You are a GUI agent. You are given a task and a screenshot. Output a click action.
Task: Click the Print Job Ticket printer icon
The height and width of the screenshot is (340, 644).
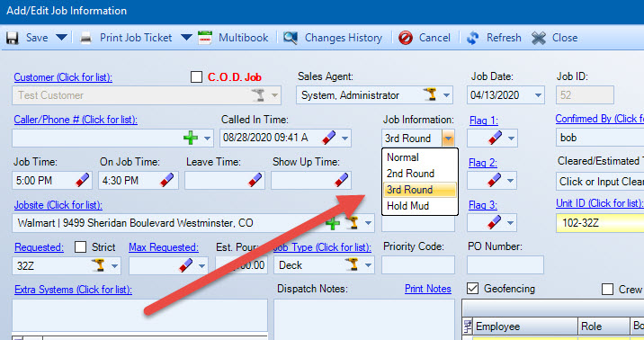tap(85, 38)
